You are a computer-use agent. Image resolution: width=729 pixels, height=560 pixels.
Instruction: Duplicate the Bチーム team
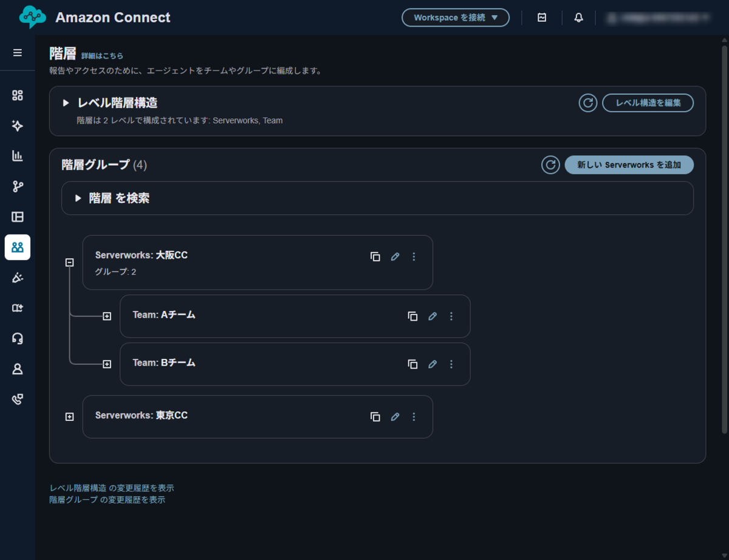[412, 364]
